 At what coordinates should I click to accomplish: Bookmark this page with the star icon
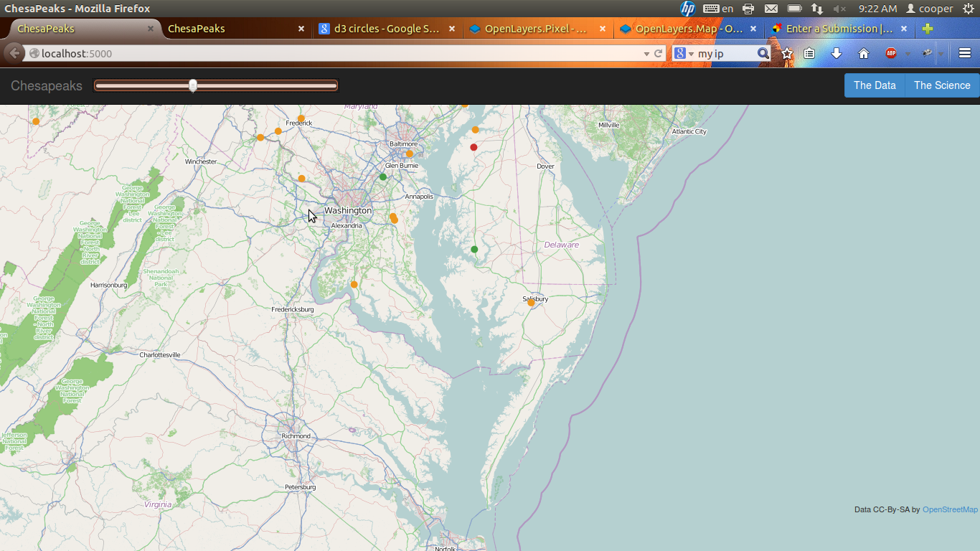point(787,54)
